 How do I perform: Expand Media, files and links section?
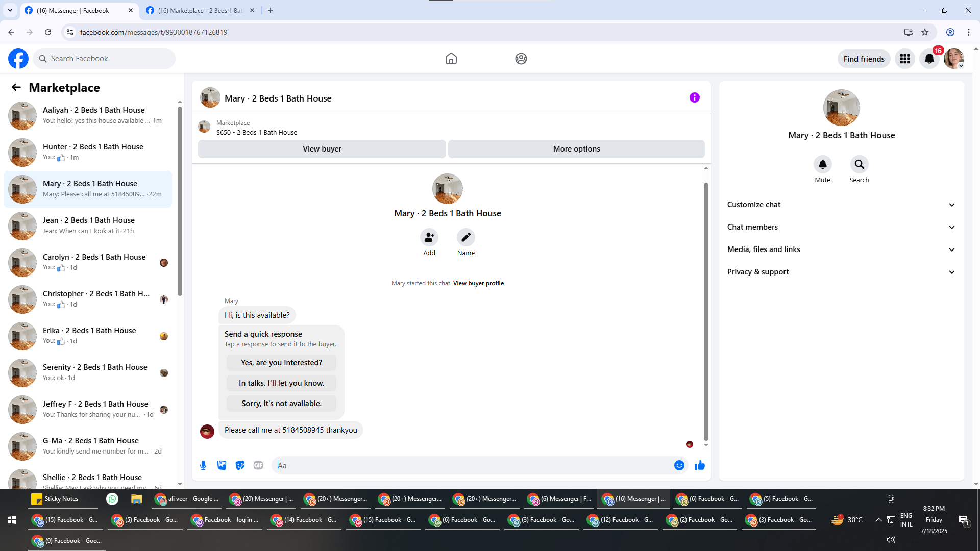[x=841, y=249]
